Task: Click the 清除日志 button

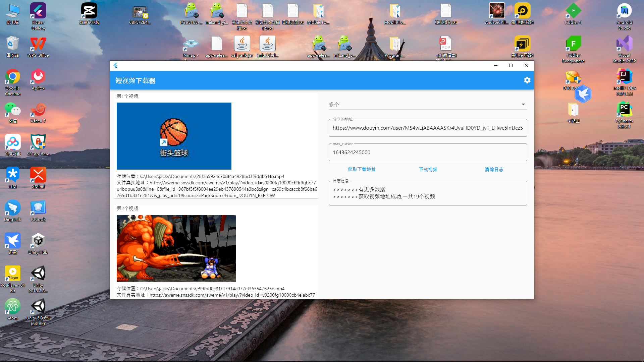Action: 494,170
